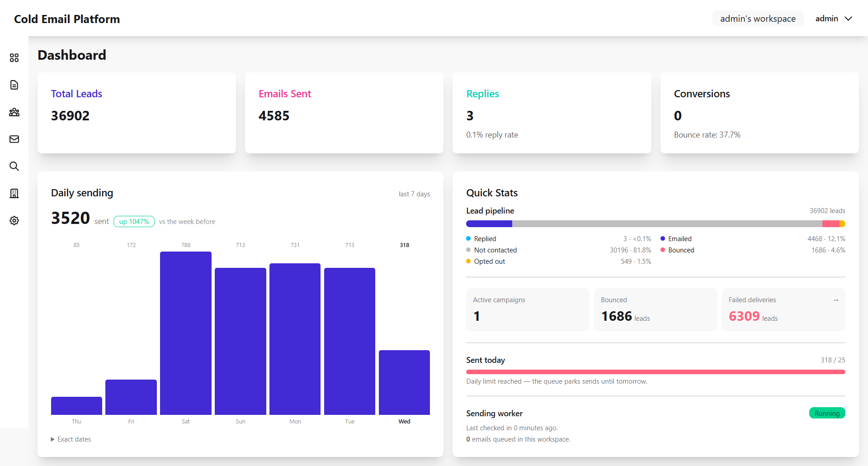868x466 pixels.
Task: Select admin's workspace switcher
Action: point(758,19)
